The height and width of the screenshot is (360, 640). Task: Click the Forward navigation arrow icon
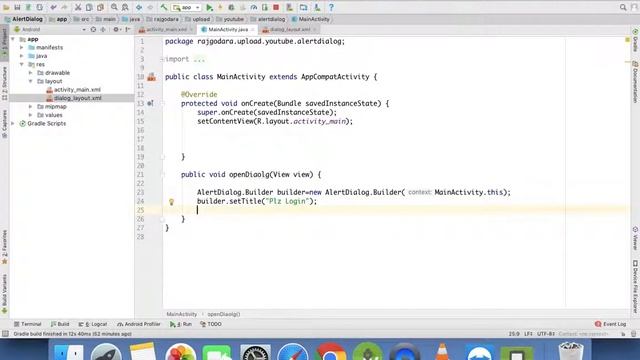click(x=150, y=7)
